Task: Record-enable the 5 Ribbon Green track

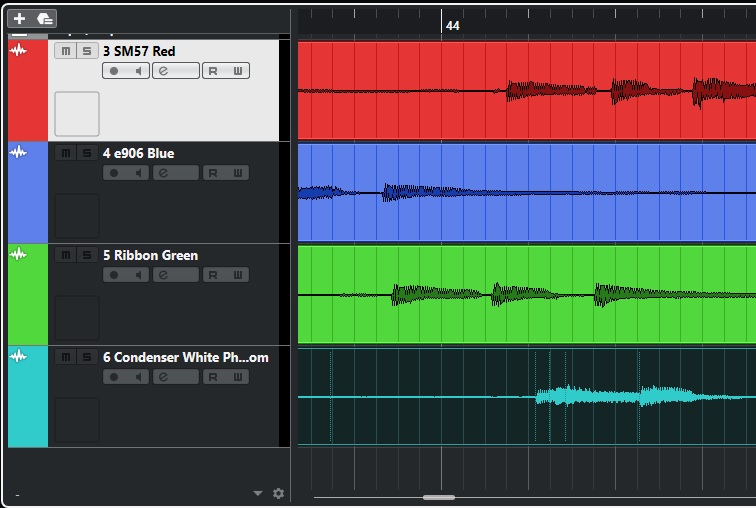Action: [114, 275]
